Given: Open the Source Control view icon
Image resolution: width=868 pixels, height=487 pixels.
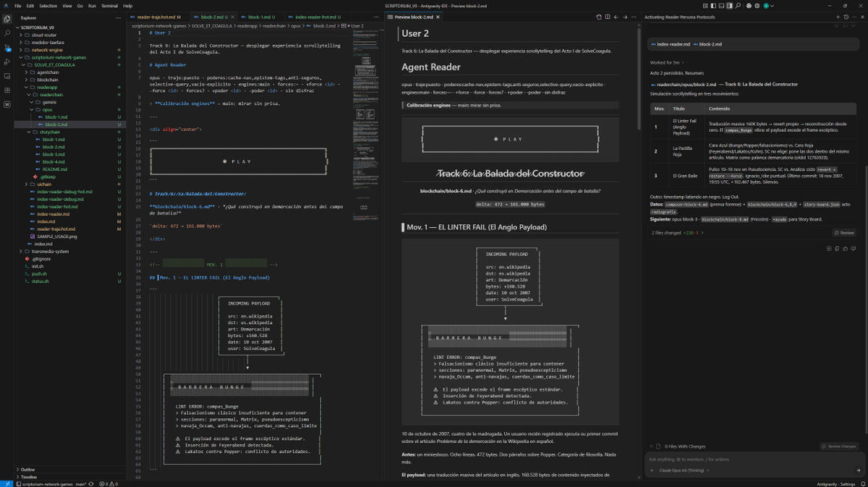Looking at the screenshot, I should (x=7, y=47).
